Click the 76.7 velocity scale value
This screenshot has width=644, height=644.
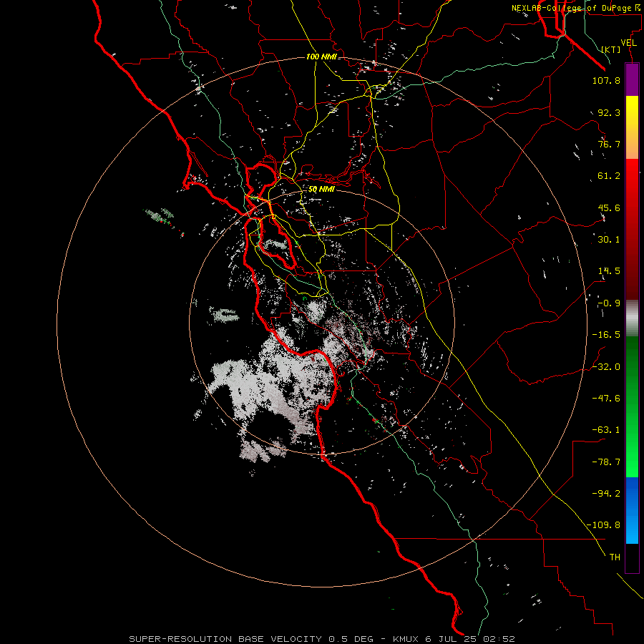(609, 144)
